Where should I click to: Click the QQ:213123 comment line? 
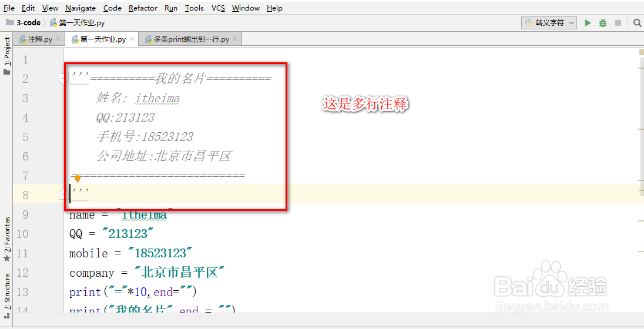[x=125, y=117]
